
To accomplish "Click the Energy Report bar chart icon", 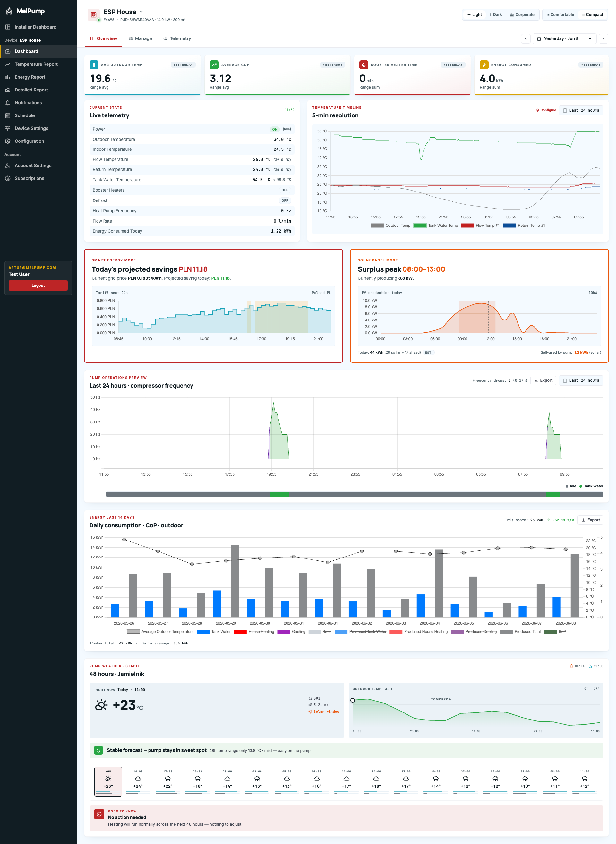I will click(x=7, y=77).
